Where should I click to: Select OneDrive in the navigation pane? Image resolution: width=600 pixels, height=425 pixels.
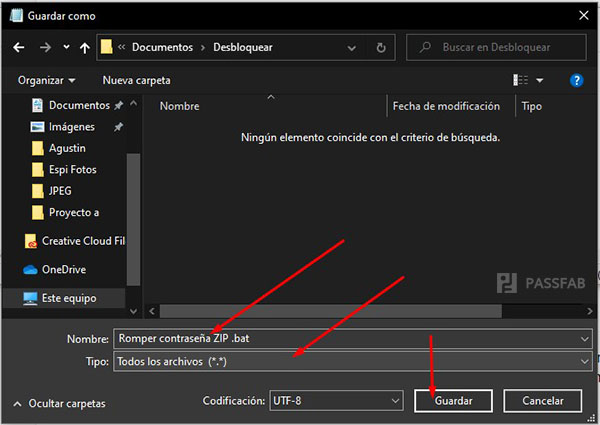[64, 270]
